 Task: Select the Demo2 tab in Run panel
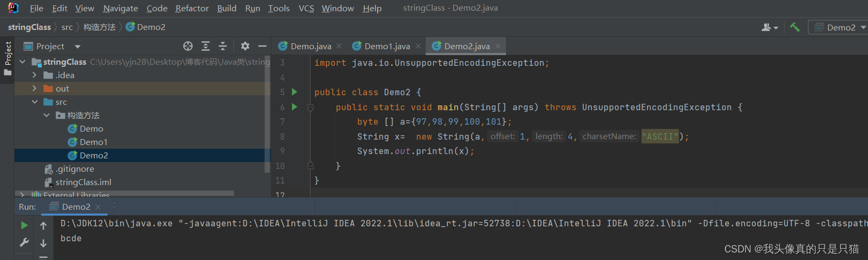(75, 207)
